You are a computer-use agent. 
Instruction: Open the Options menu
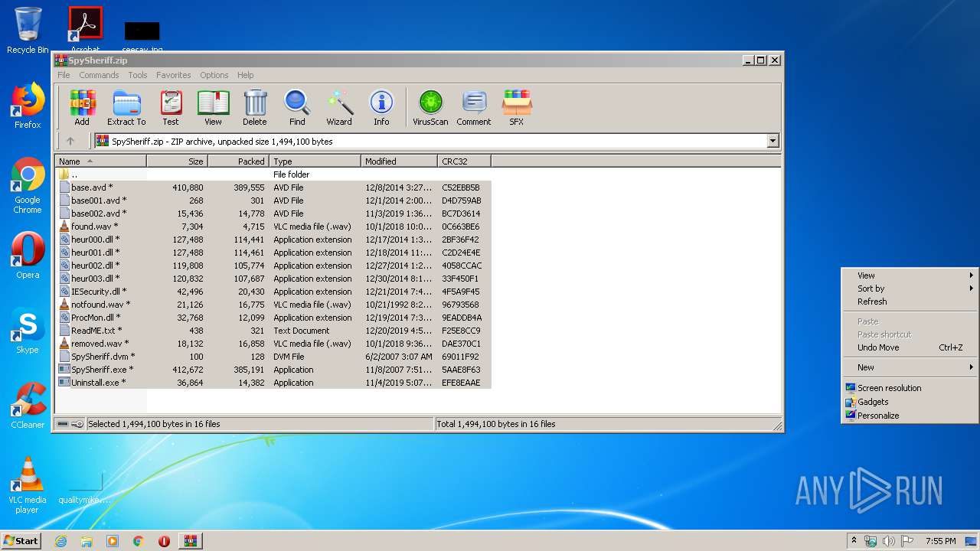tap(214, 75)
